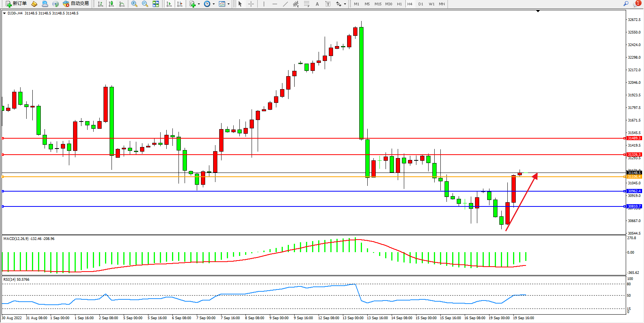644x323 pixels.
Task: Switch chart to candlestick mode
Action: point(111,4)
